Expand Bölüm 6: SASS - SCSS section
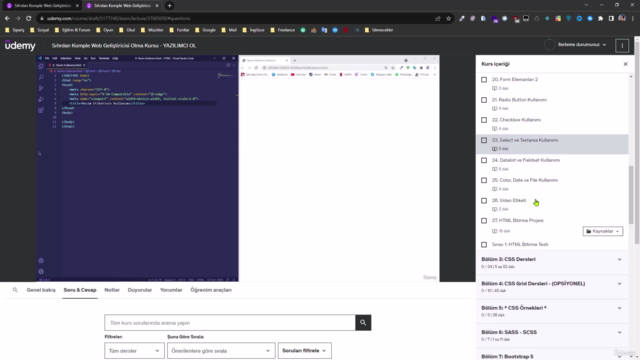 (552, 335)
